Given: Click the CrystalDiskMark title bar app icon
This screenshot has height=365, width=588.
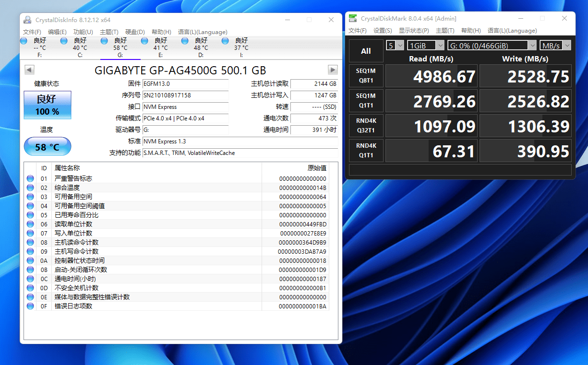Looking at the screenshot, I should click(353, 18).
